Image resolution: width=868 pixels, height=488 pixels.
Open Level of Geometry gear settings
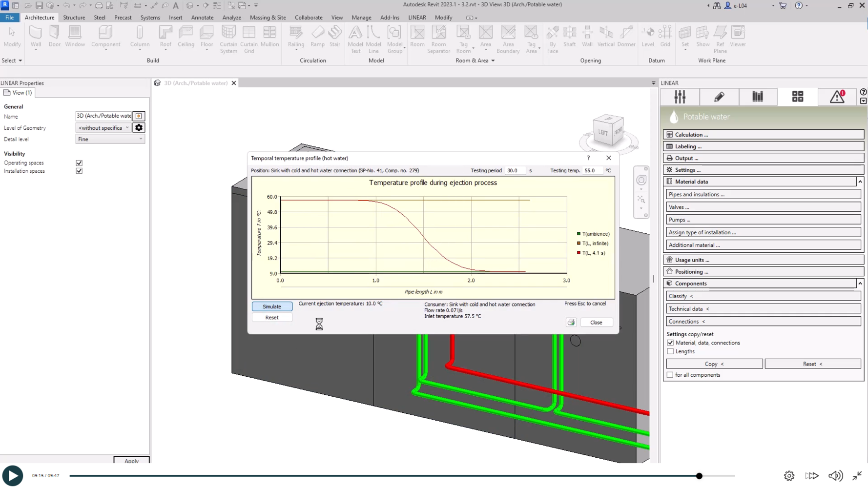[139, 128]
